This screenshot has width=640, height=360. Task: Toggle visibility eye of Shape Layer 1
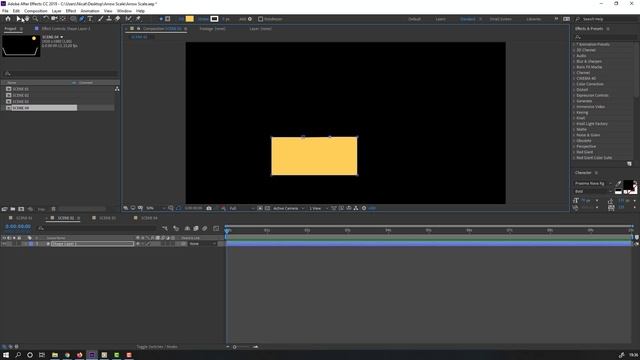pyautogui.click(x=4, y=244)
